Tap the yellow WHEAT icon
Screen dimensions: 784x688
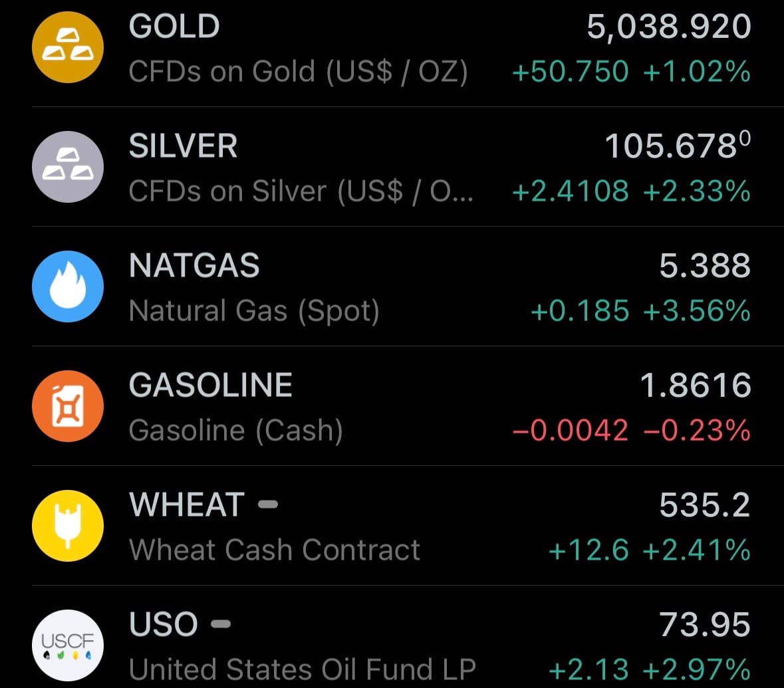68,526
